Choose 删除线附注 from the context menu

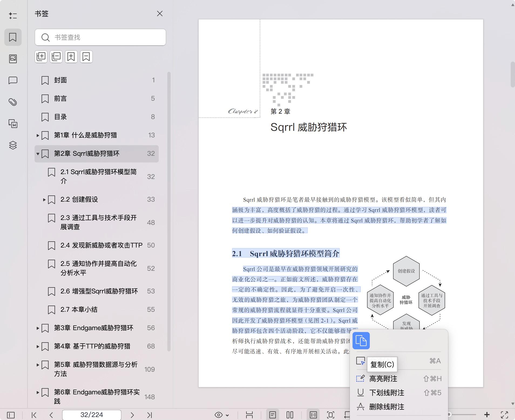point(399,407)
